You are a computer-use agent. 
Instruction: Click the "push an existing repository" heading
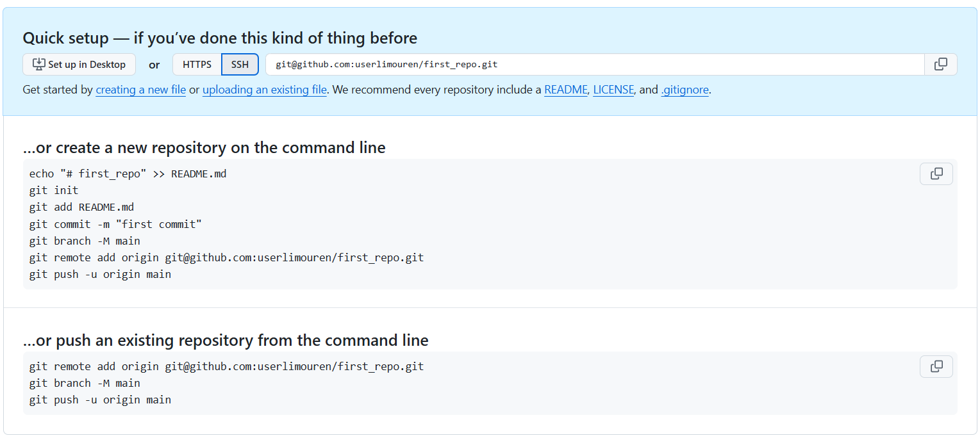(226, 340)
